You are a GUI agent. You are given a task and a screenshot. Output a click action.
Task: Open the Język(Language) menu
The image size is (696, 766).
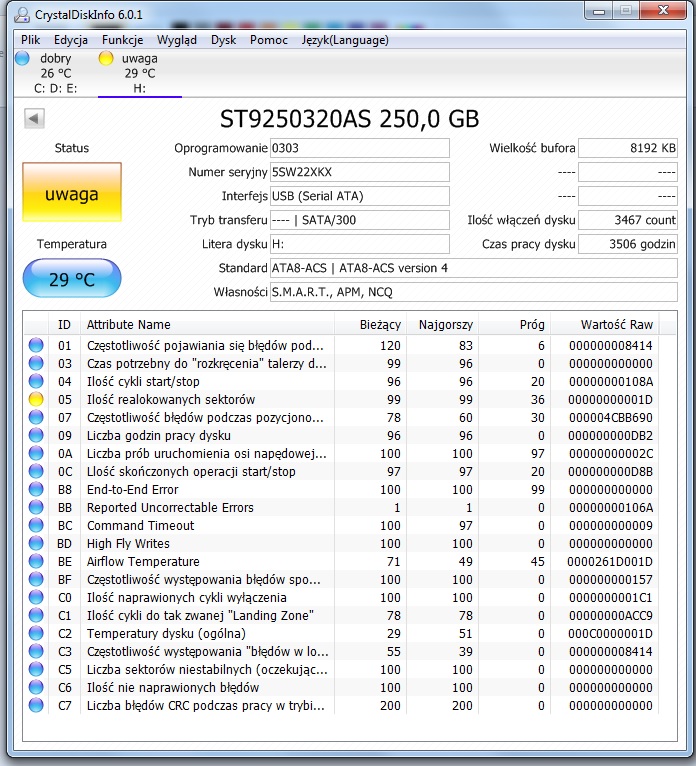pos(345,40)
